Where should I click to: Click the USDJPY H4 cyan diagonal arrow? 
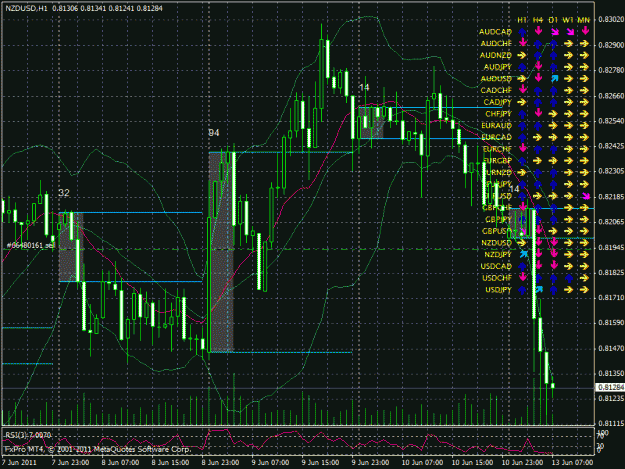point(539,290)
